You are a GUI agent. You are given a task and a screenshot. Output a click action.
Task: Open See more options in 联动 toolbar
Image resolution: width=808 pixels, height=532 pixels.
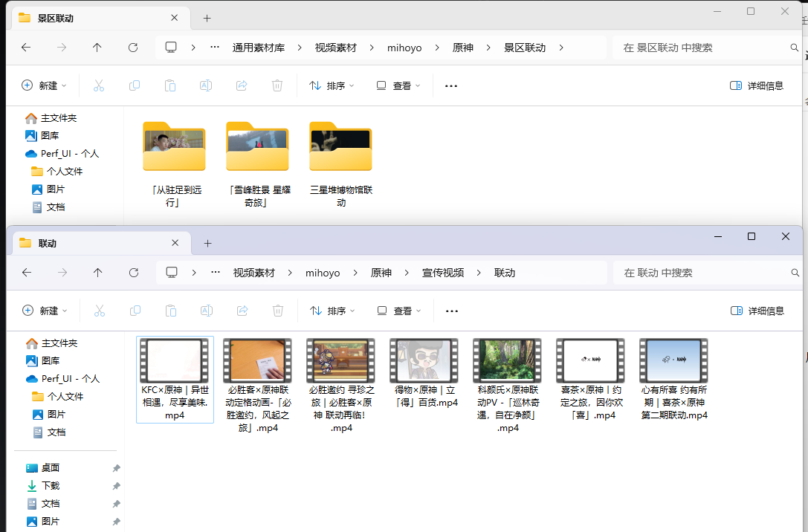click(452, 311)
